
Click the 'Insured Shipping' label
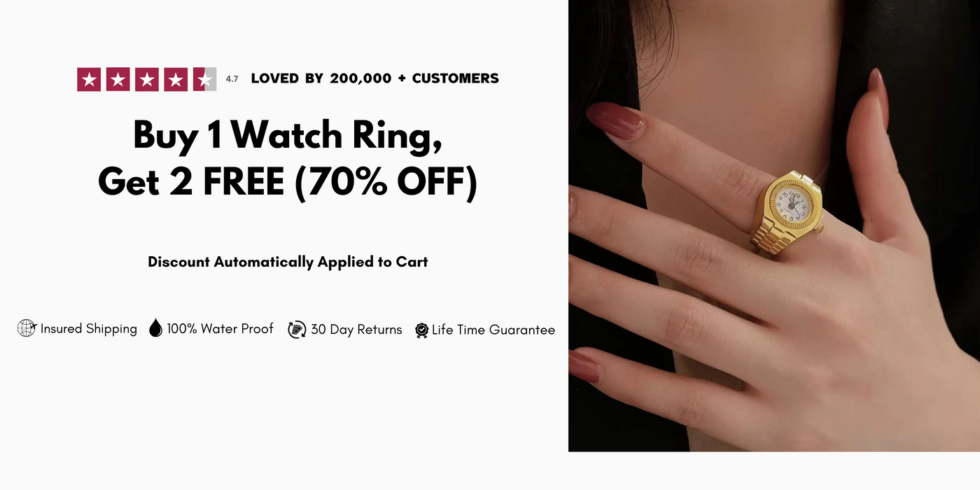pyautogui.click(x=89, y=329)
